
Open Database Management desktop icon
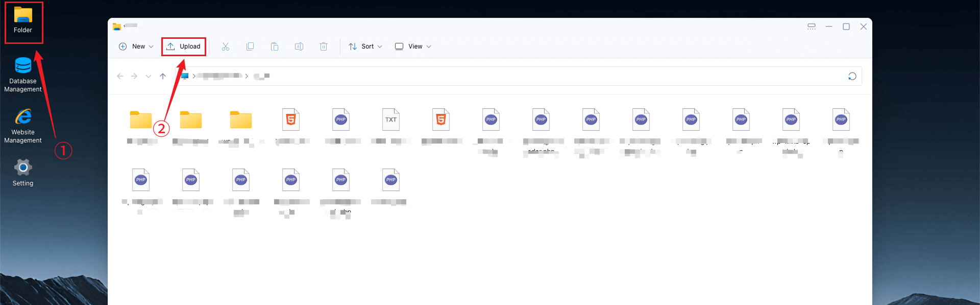click(23, 75)
